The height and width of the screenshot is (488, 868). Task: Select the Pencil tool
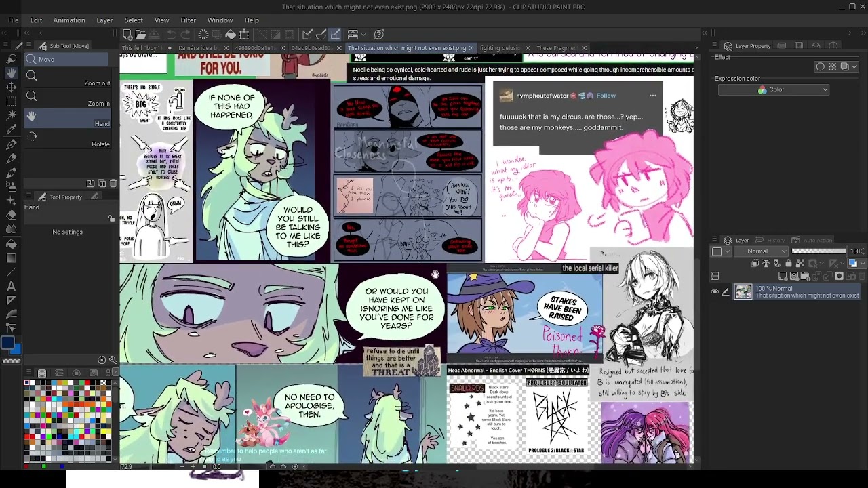(12, 159)
